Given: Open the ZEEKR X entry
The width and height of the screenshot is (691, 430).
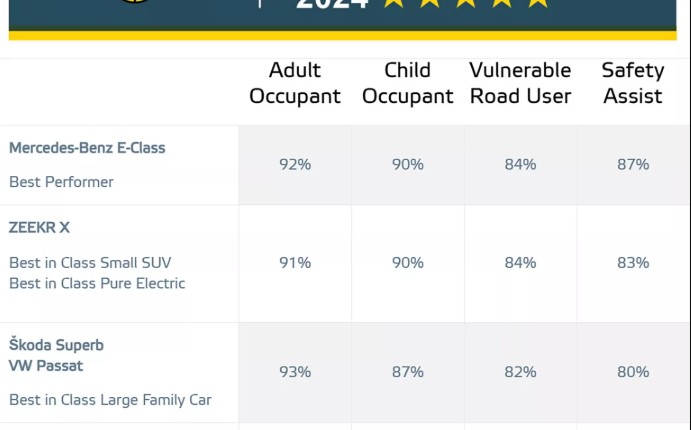Looking at the screenshot, I should [x=39, y=228].
